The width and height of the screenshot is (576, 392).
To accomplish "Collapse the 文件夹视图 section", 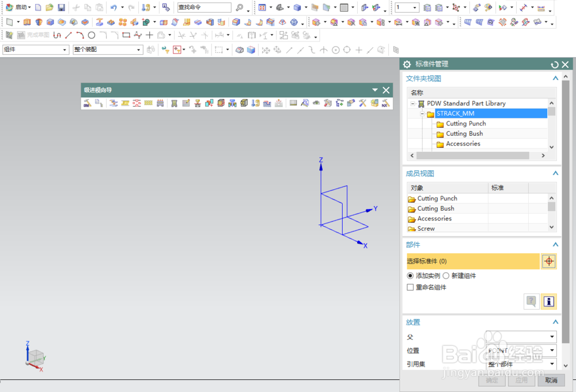I will pos(555,78).
